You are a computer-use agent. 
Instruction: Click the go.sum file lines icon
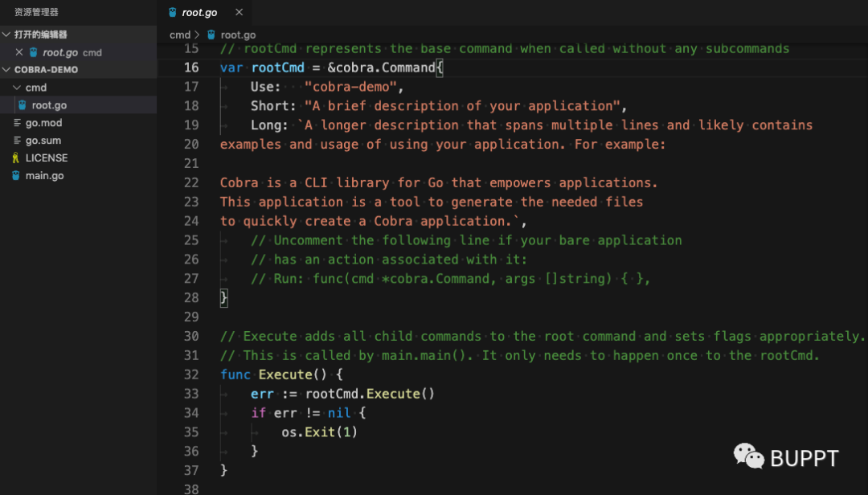pos(17,141)
